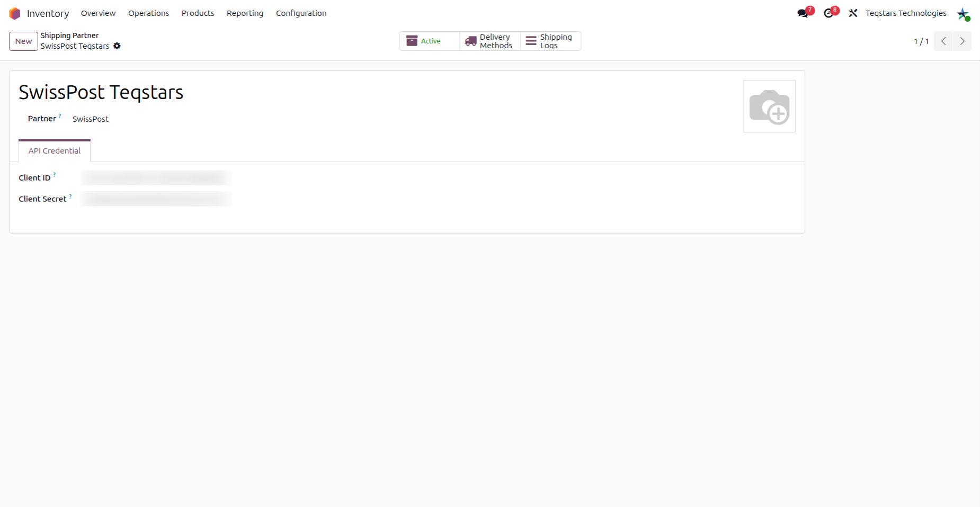Open Shipping Logs smart button
This screenshot has width=980, height=507.
coord(550,41)
